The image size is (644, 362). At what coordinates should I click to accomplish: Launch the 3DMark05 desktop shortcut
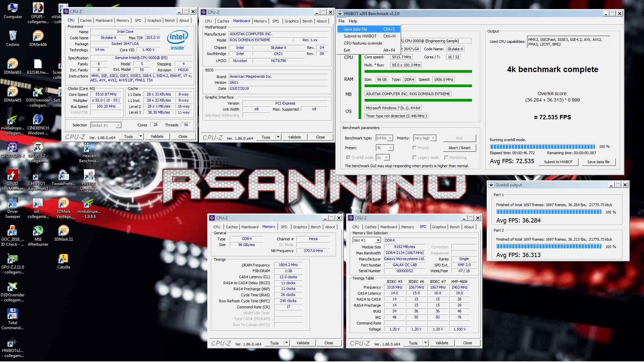[x=12, y=94]
